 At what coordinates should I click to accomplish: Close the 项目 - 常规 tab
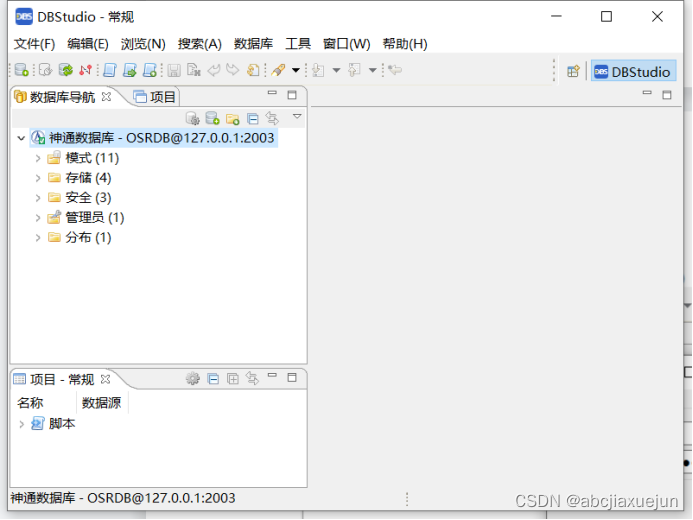pyautogui.click(x=105, y=379)
